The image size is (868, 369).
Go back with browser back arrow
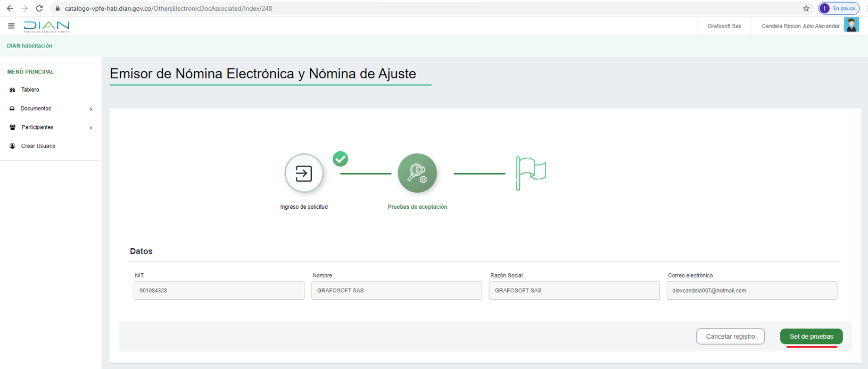pyautogui.click(x=10, y=9)
